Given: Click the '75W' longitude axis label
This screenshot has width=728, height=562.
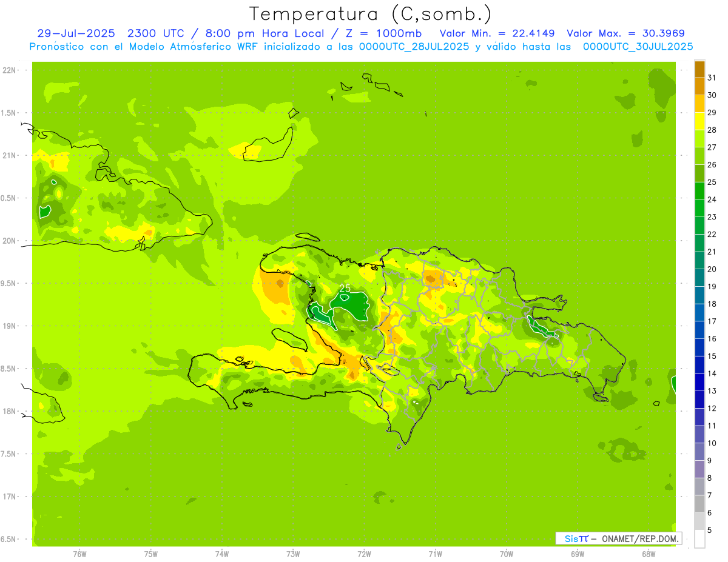Looking at the screenshot, I should point(151,554).
